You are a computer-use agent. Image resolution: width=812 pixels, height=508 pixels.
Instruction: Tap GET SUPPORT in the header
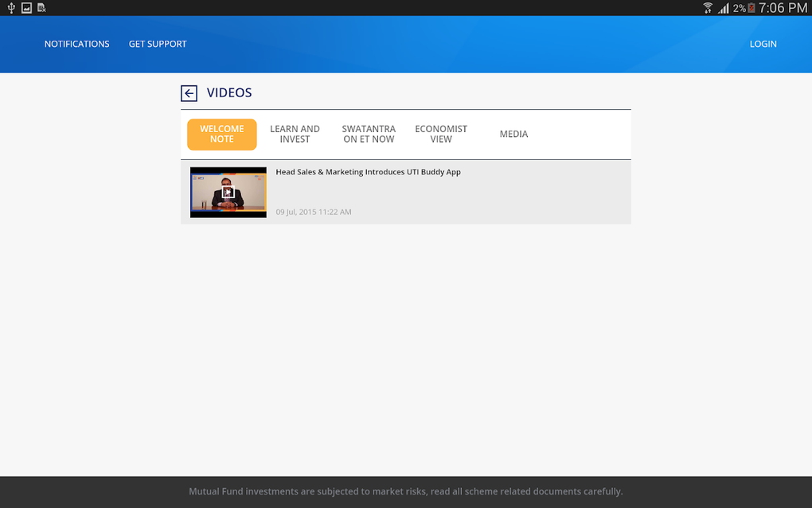(158, 44)
